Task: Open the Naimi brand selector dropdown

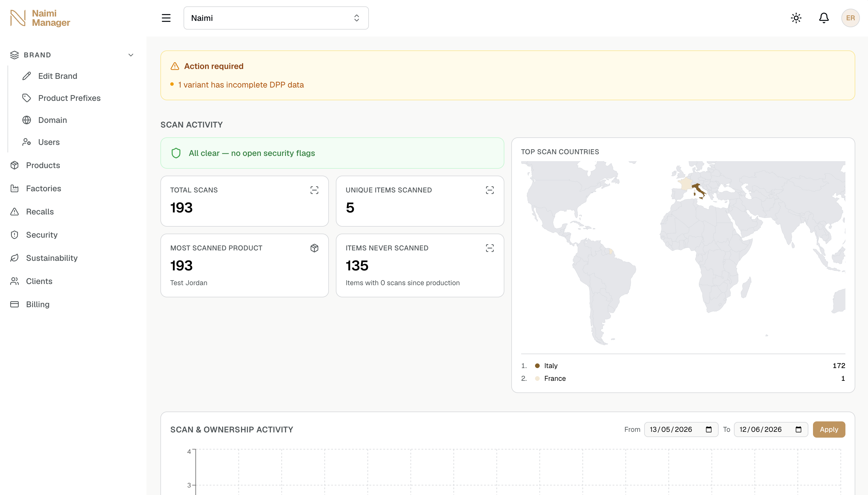Action: tap(276, 18)
